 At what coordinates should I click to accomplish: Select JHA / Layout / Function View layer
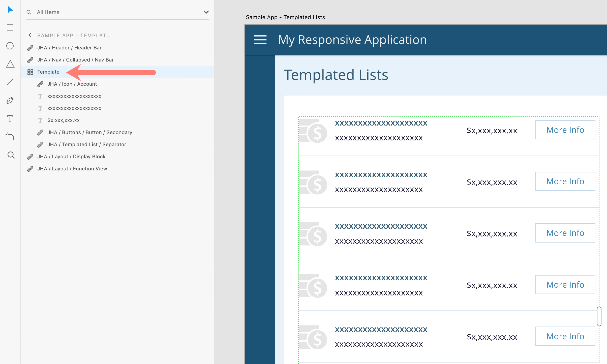72,169
